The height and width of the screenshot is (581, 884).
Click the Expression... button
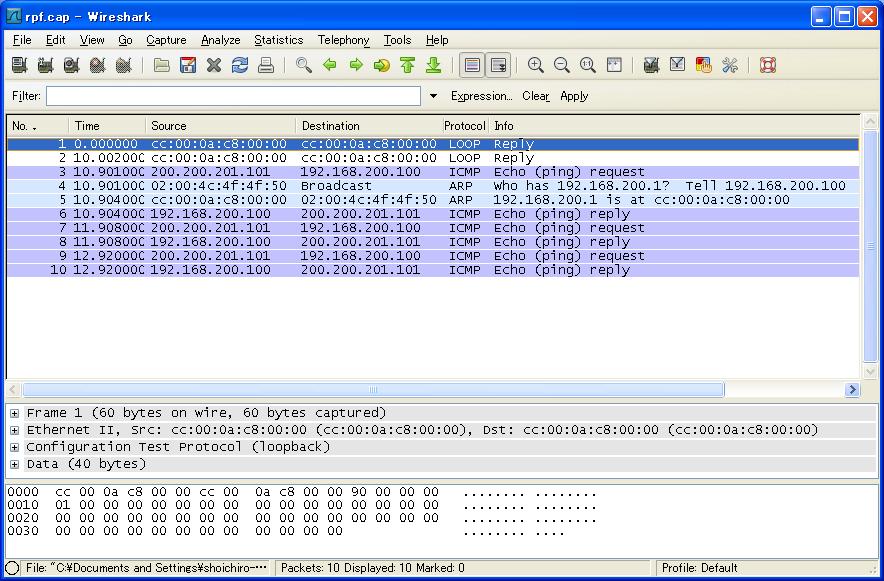(481, 96)
